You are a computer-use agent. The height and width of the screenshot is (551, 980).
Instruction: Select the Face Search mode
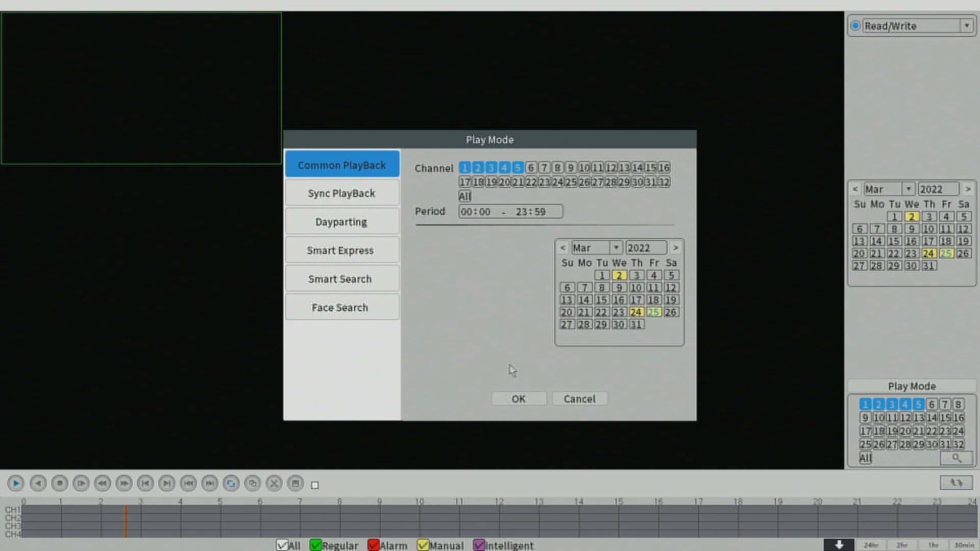point(342,308)
